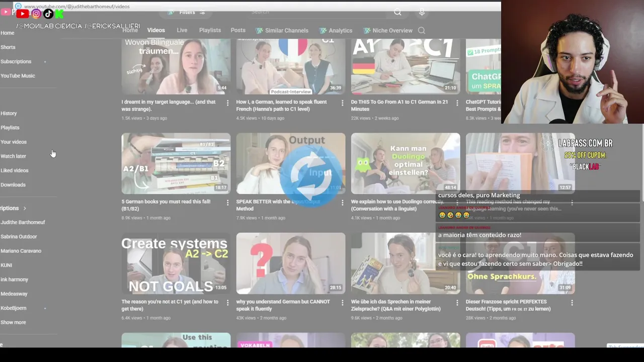Screen dimensions: 644x362
Task: Play the Podcast-Interview French flag thumbnail
Action: (291, 66)
